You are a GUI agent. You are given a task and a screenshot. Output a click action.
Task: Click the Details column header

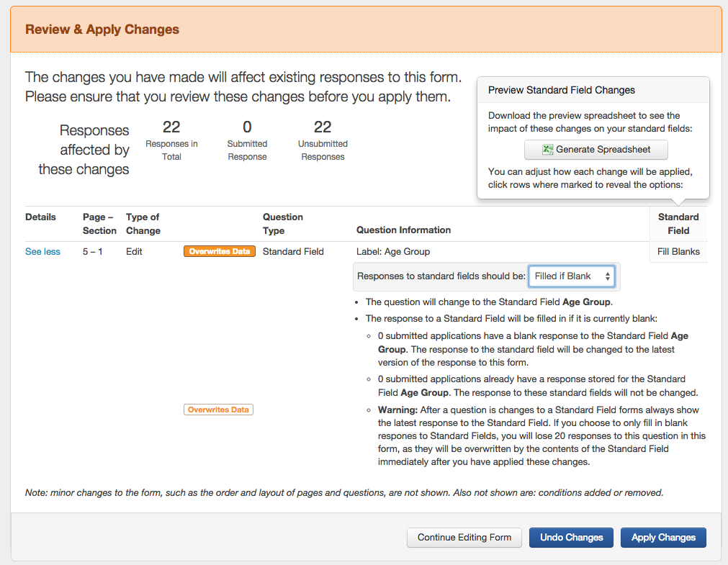40,217
